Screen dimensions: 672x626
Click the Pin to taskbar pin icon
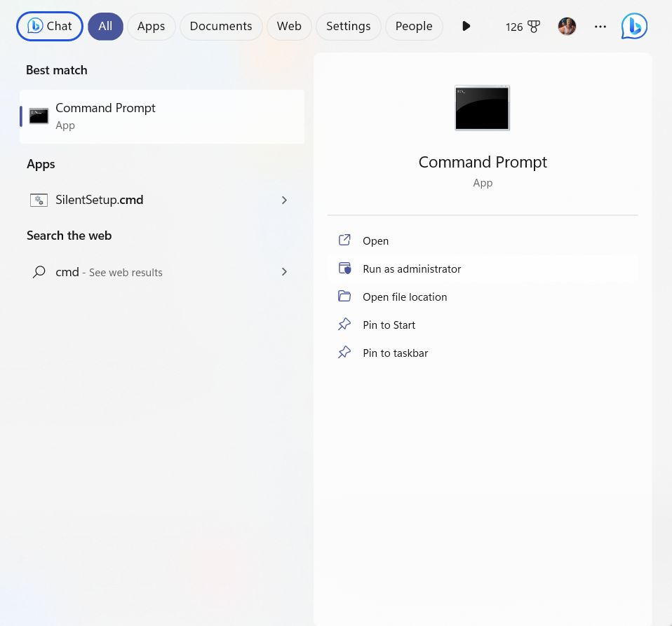coord(344,353)
